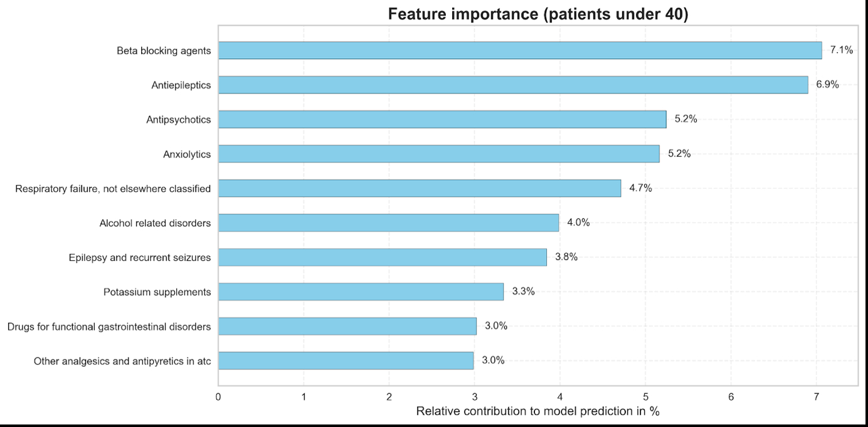The image size is (868, 427).
Task: Select the Antiepileptics bar
Action: point(513,85)
